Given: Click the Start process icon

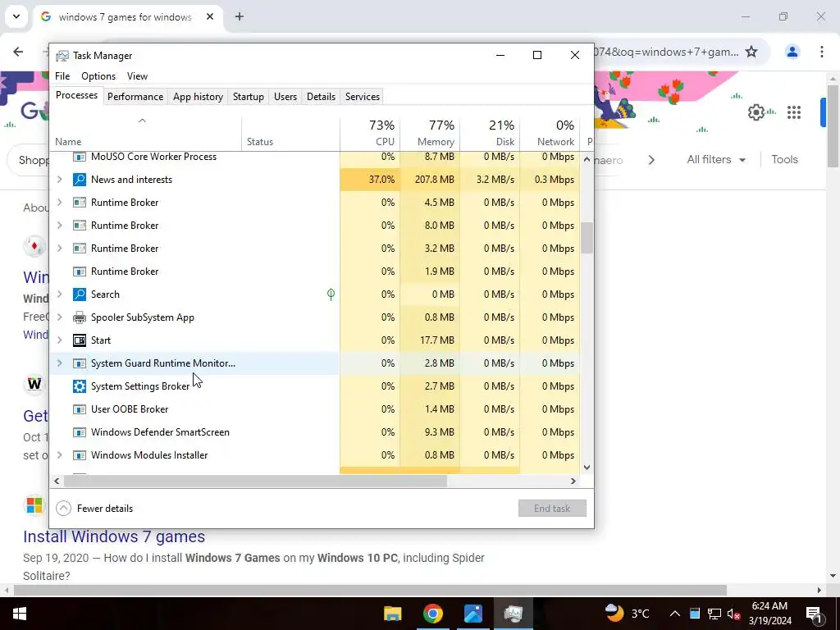Looking at the screenshot, I should click(80, 340).
